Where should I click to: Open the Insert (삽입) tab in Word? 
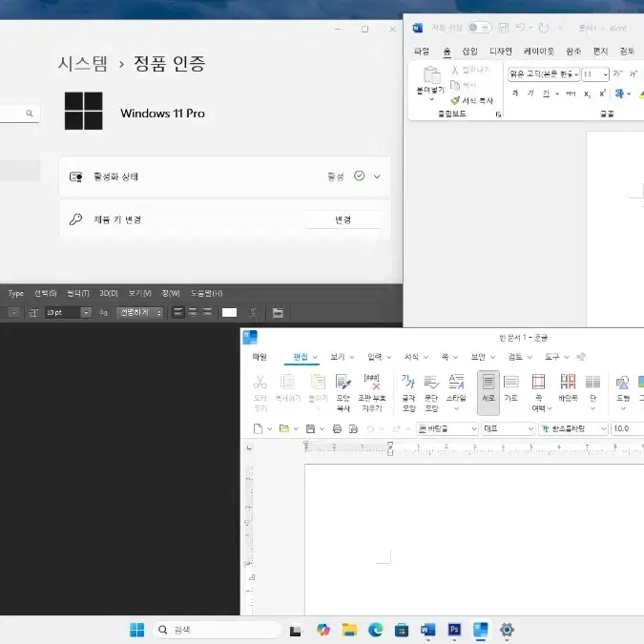(469, 51)
